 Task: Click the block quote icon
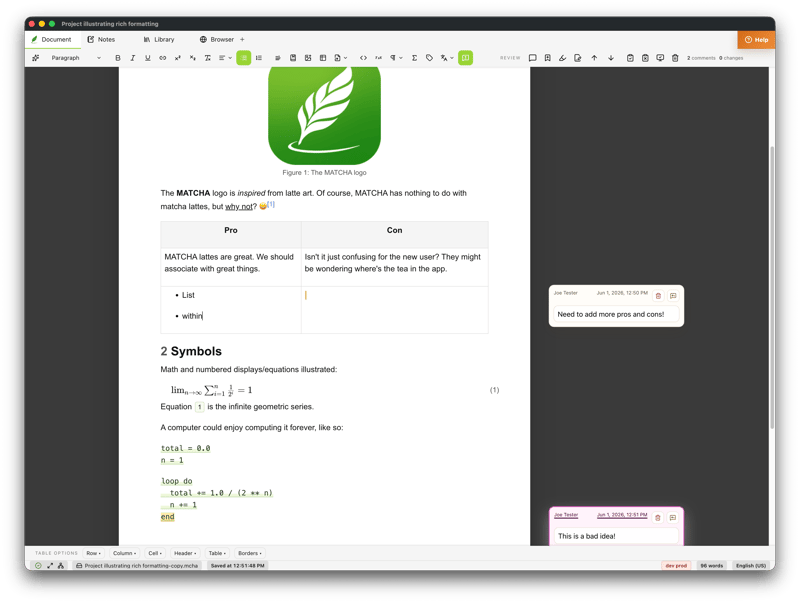(278, 58)
